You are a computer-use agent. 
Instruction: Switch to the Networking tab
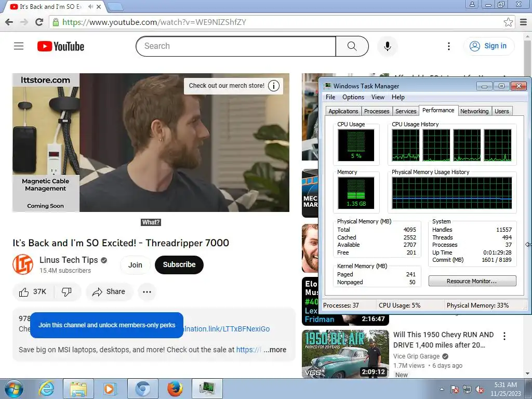click(474, 111)
